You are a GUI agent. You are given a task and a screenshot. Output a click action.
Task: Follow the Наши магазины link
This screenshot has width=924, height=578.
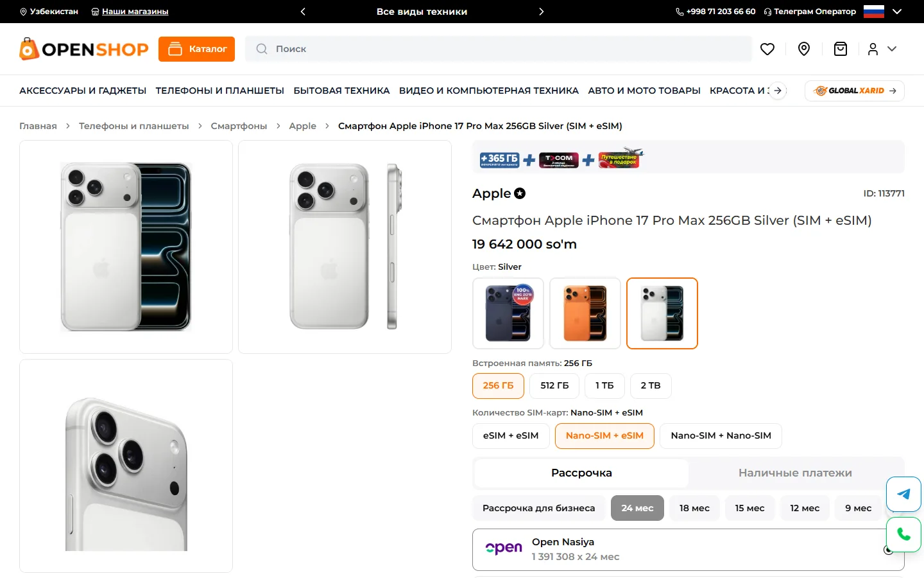tap(135, 12)
